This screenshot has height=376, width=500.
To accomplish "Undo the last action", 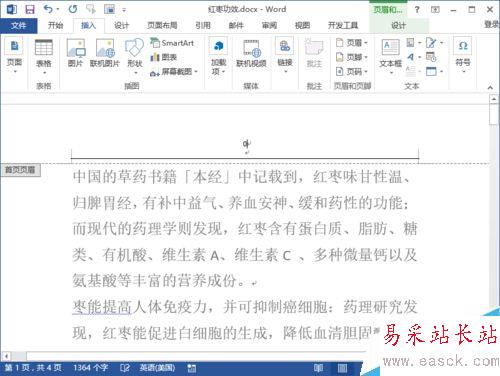I will (48, 9).
